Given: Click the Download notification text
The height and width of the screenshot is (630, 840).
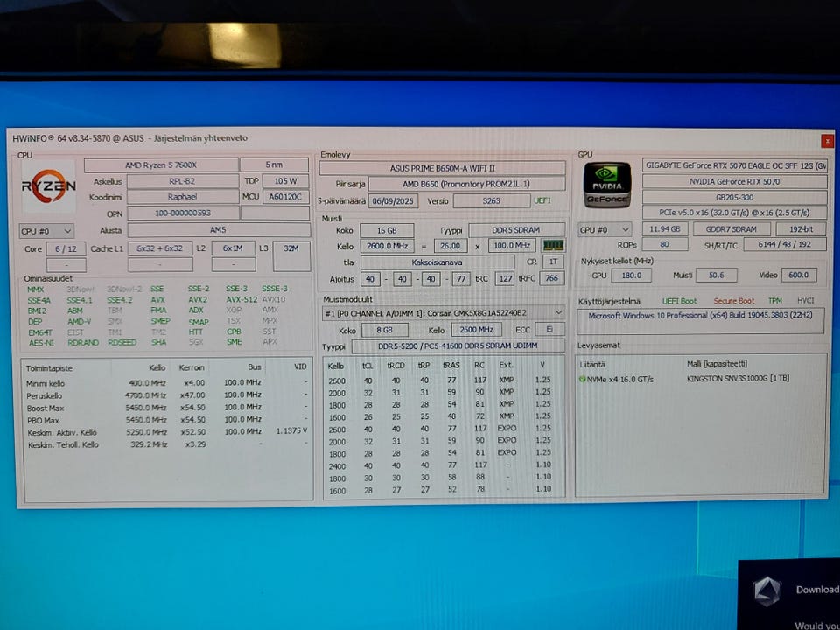Looking at the screenshot, I should tap(816, 590).
